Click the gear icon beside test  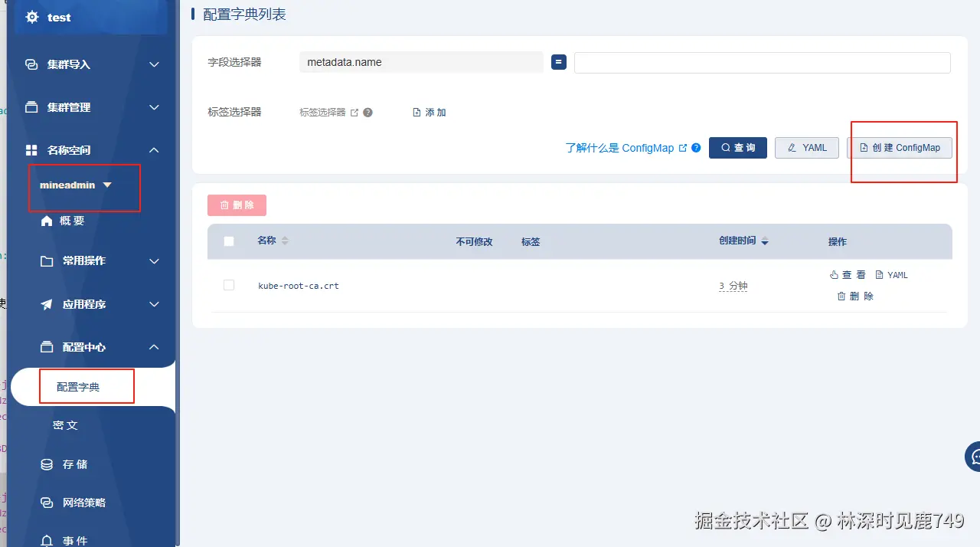32,17
